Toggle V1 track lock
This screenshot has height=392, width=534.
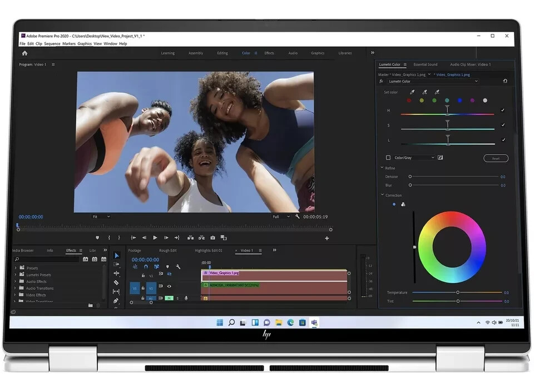(143, 288)
